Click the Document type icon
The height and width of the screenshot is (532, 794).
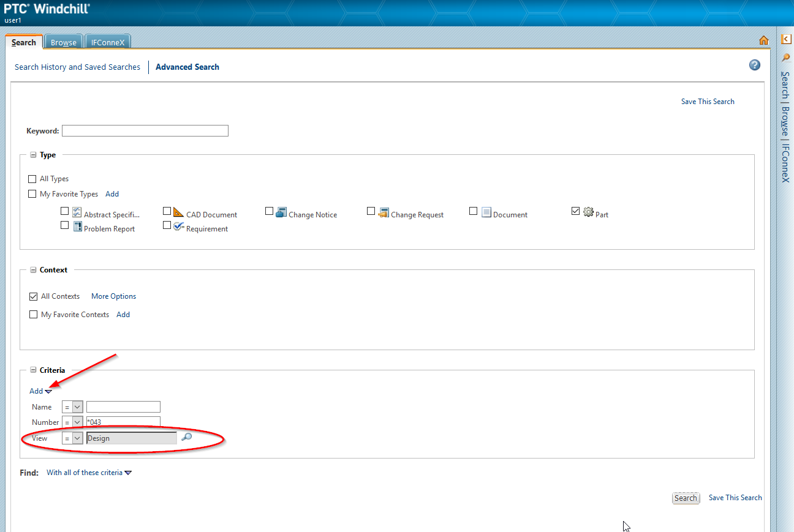[486, 212]
